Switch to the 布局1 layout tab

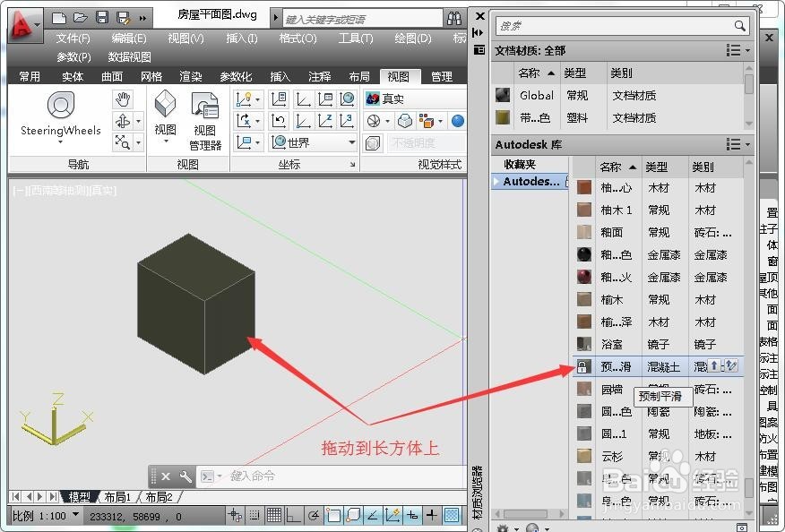tap(118, 497)
